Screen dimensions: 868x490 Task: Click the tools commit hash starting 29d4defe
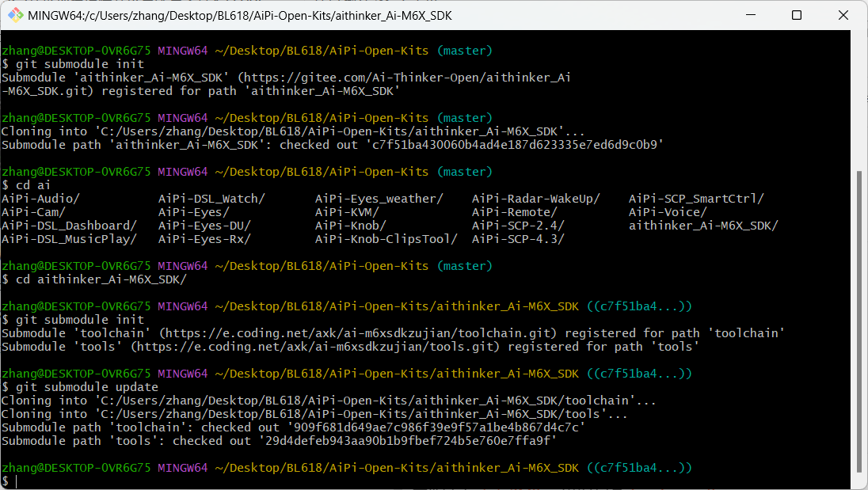point(407,442)
